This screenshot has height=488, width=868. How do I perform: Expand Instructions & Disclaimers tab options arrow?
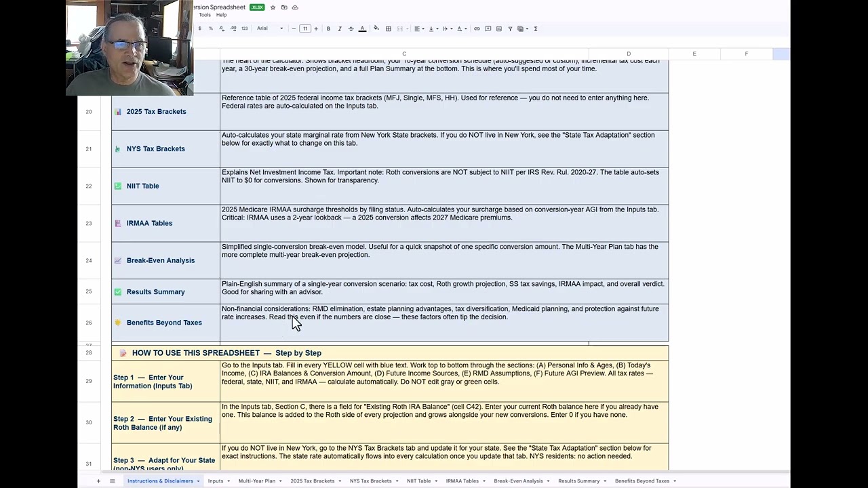199,481
